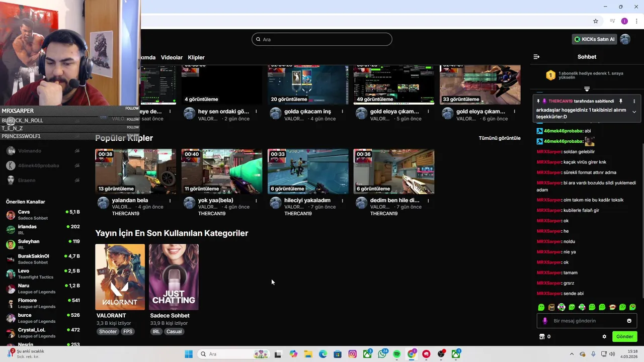Viewport: 644px width, 362px height.
Task: Open Cavs recommended channel
Action: click(43, 215)
